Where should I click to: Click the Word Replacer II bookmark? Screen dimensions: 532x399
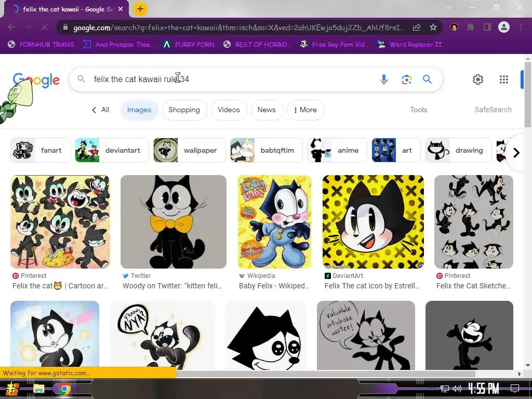coord(409,45)
